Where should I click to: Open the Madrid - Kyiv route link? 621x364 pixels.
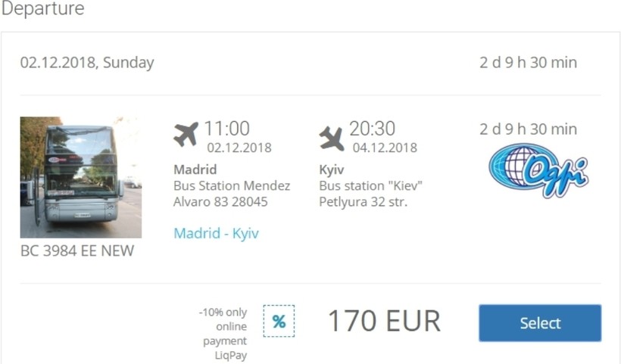(216, 233)
